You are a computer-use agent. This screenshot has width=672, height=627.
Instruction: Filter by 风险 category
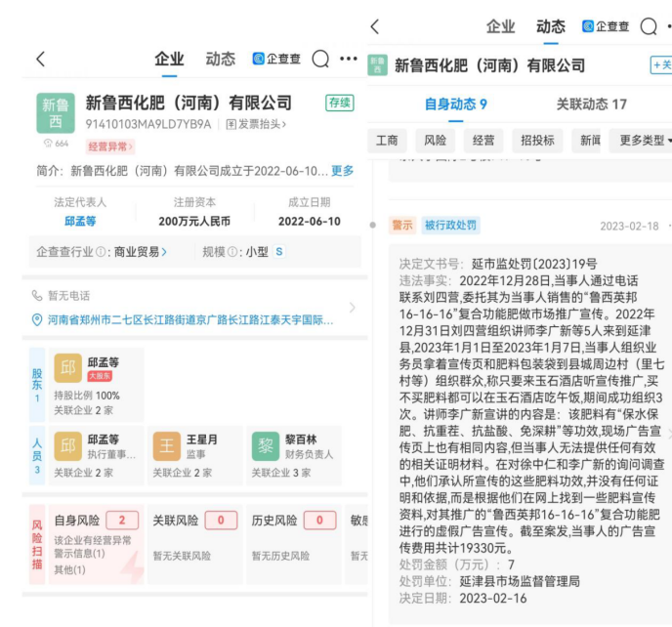click(436, 141)
